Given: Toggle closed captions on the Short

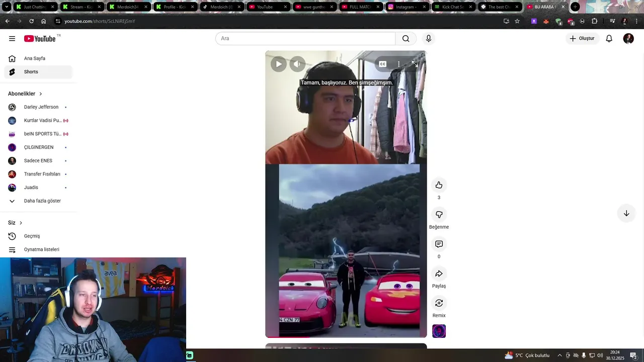Looking at the screenshot, I should (x=383, y=64).
